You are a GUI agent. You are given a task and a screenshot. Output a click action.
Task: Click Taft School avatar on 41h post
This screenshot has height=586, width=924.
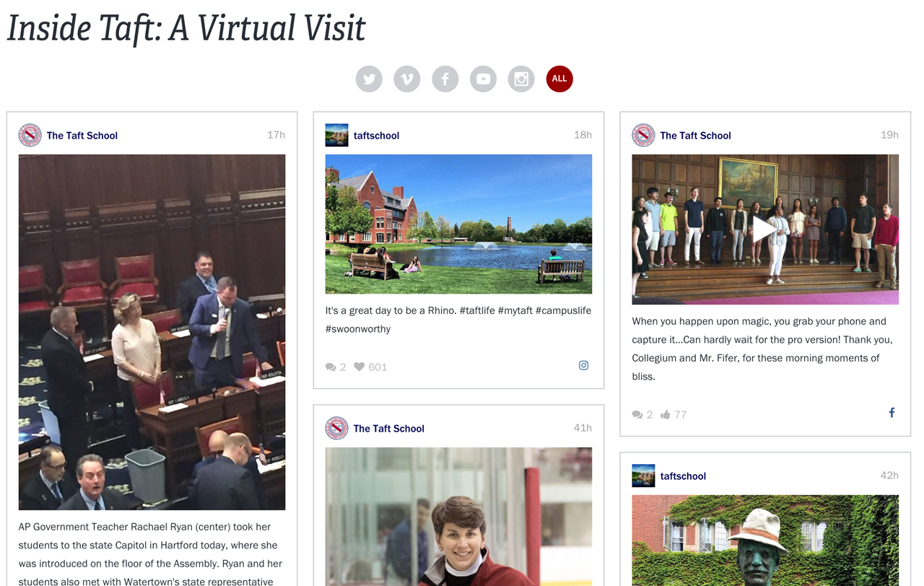pyautogui.click(x=336, y=428)
